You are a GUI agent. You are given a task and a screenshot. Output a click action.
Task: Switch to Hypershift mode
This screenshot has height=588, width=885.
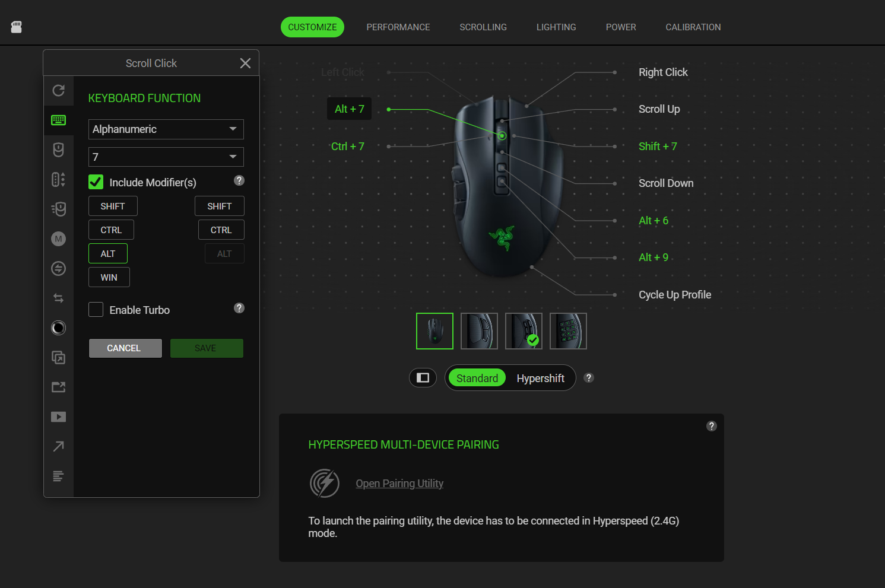point(540,378)
